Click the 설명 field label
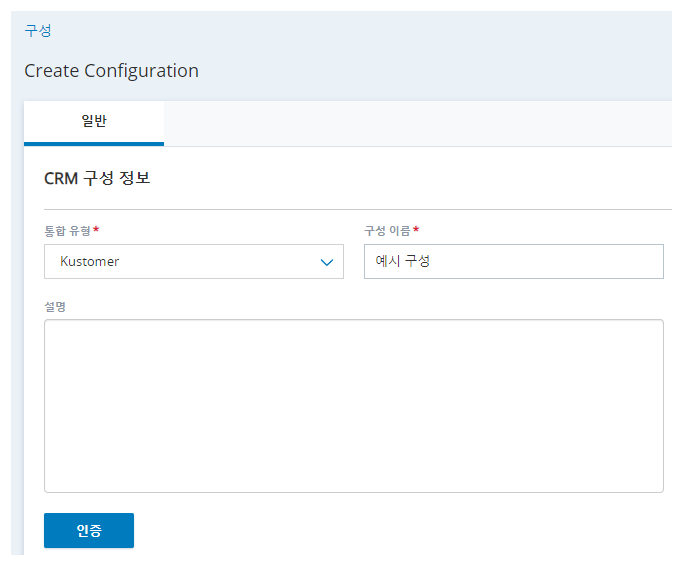This screenshot has height=567, width=684. (55, 307)
